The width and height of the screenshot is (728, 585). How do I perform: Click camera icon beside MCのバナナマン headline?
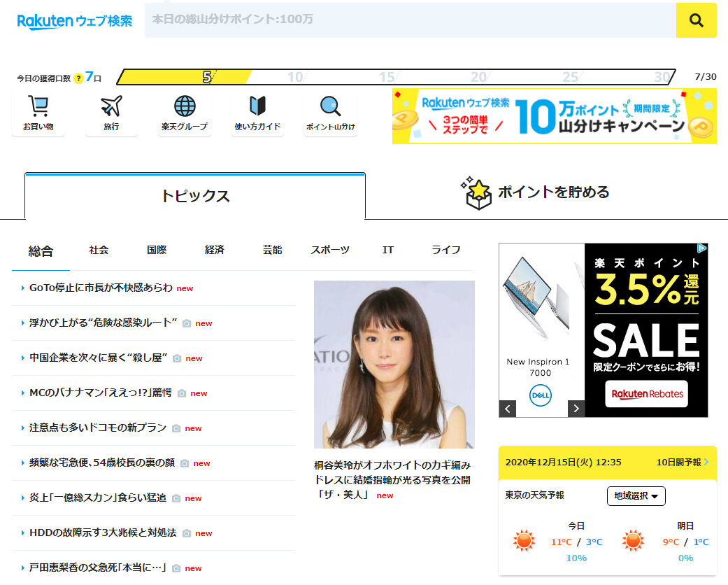point(182,393)
